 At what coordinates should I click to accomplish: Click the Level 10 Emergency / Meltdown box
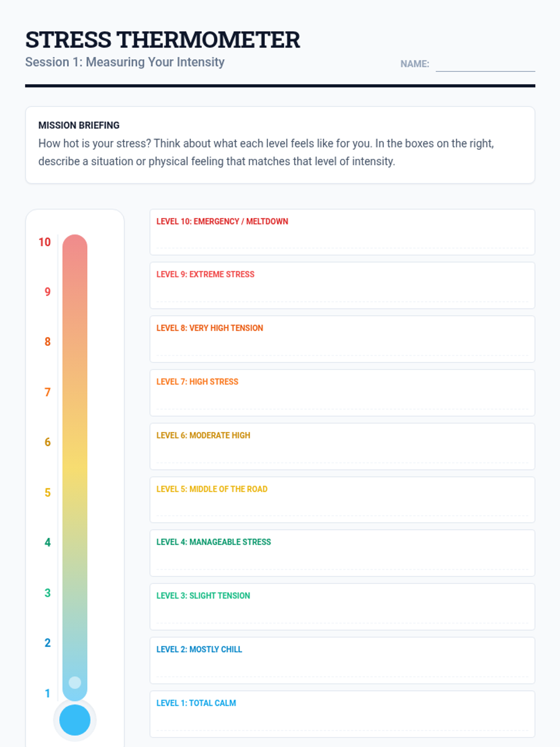[342, 232]
